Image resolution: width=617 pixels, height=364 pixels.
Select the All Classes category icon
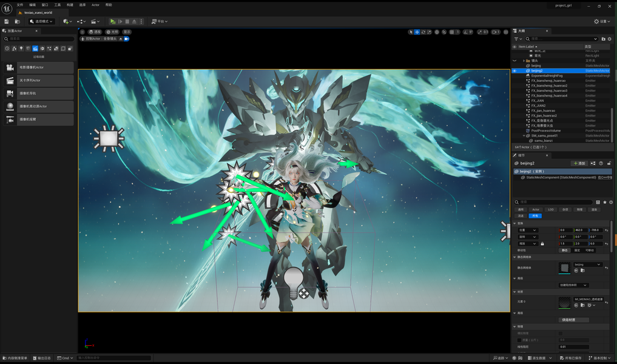pyautogui.click(x=70, y=49)
